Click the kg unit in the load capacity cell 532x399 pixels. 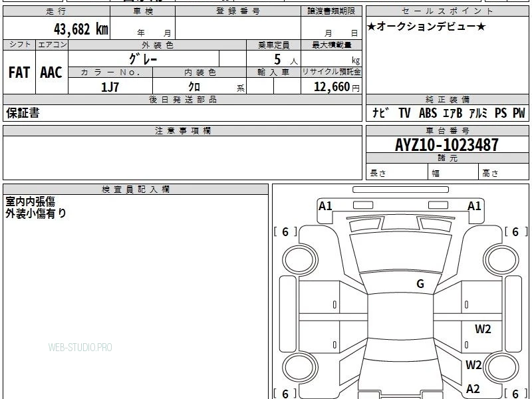(356, 61)
